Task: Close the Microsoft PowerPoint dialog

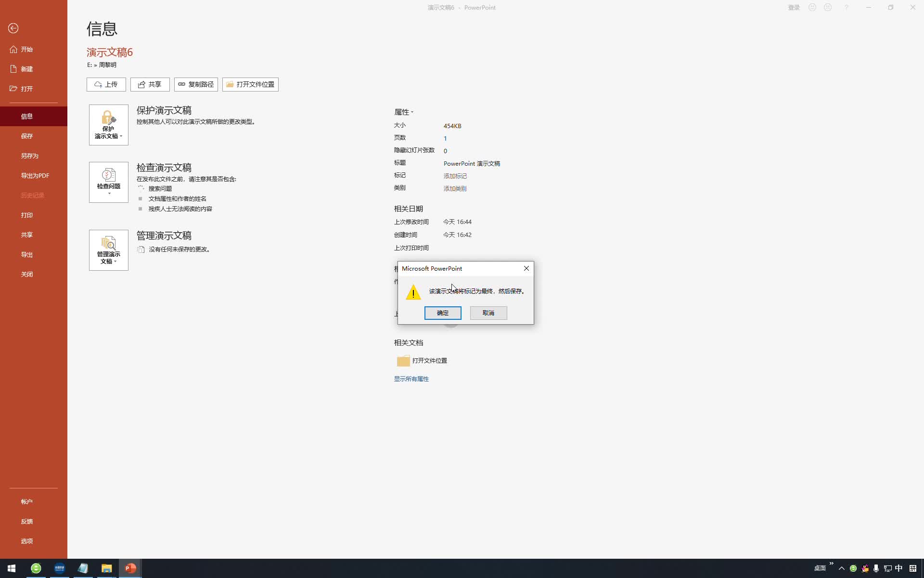Action: tap(526, 268)
